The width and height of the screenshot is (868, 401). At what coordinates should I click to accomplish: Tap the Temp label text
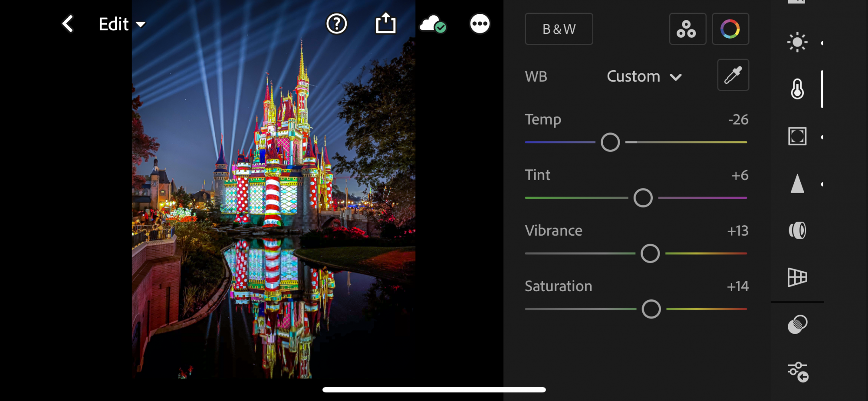click(543, 120)
